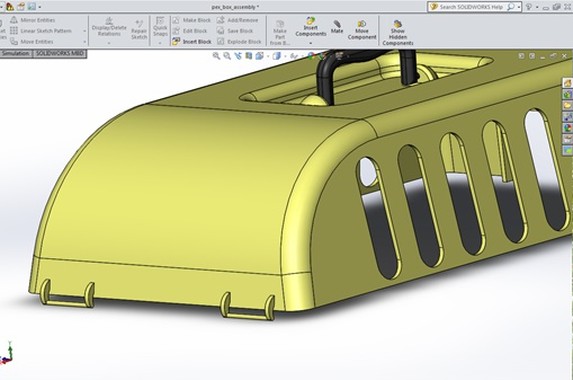Click the Insert Block tool
This screenshot has height=380, width=573.
[x=192, y=42]
